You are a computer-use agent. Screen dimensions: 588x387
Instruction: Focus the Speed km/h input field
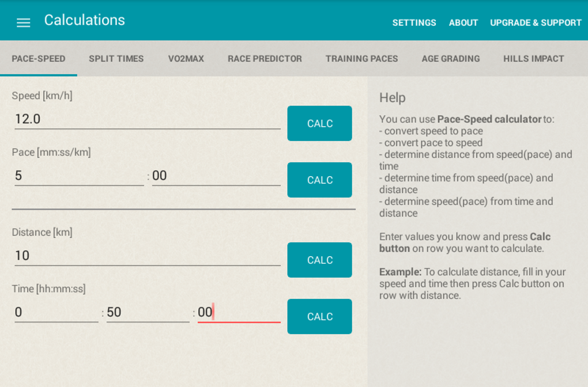147,119
